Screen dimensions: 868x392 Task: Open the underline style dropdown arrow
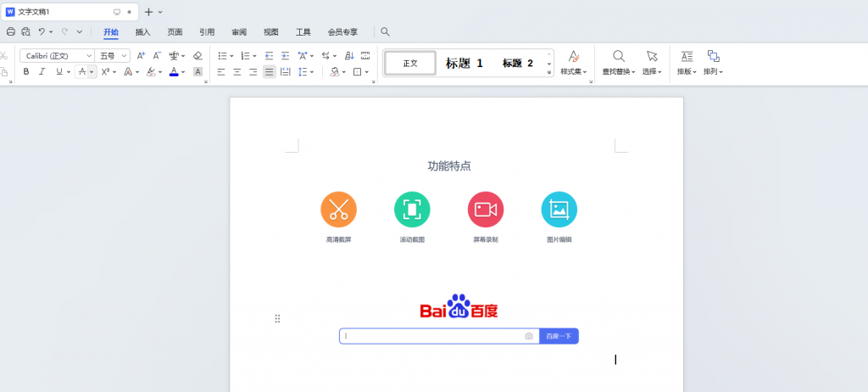[69, 72]
